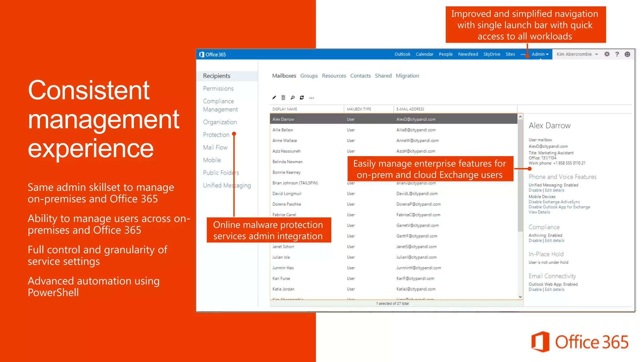Open Calendar in the launch bar
Image resolution: width=644 pixels, height=362 pixels.
425,54
